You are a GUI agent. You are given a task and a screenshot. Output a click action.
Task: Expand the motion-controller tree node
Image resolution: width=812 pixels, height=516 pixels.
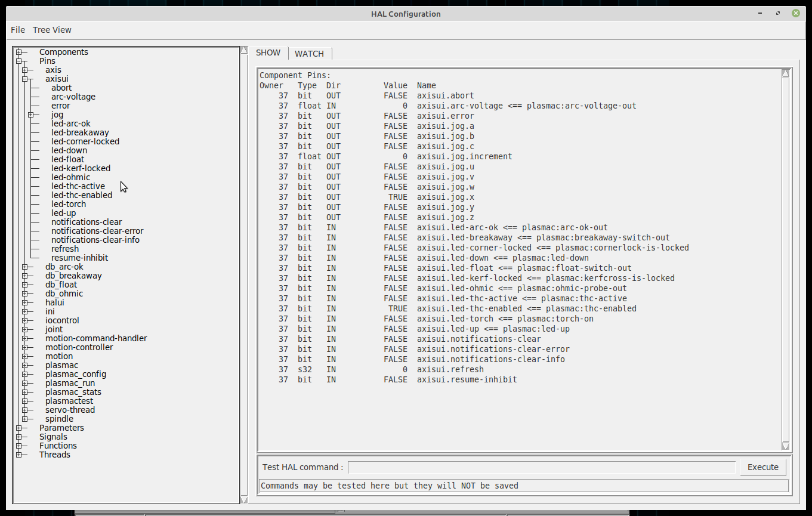(x=24, y=347)
